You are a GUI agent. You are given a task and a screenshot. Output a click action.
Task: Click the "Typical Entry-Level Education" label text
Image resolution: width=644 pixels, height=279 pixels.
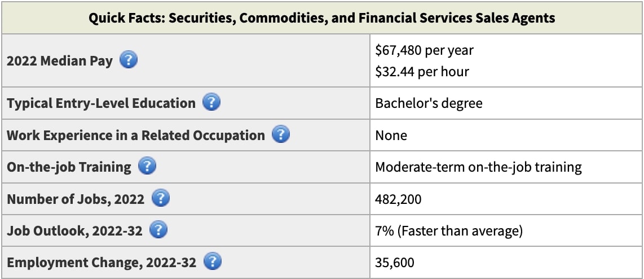tap(101, 103)
